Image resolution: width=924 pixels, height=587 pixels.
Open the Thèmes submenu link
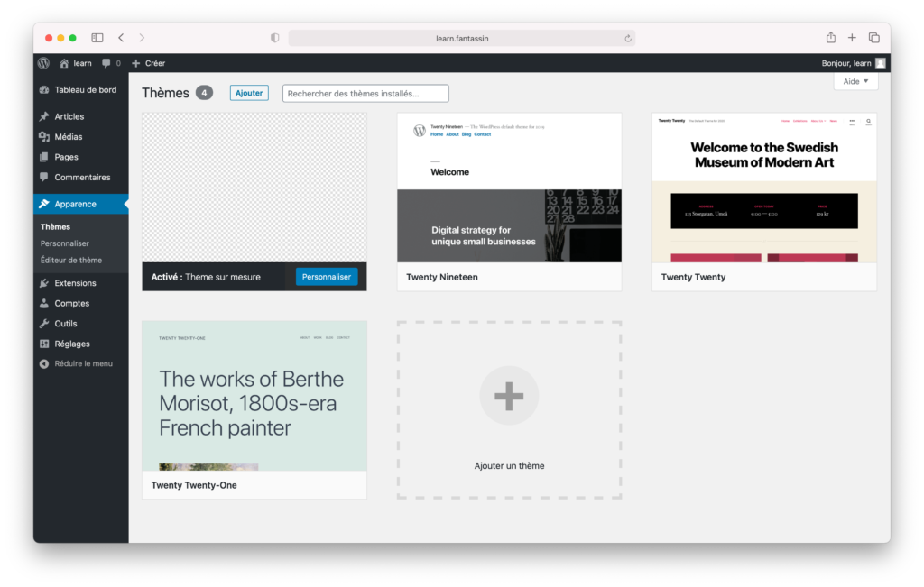click(x=55, y=226)
